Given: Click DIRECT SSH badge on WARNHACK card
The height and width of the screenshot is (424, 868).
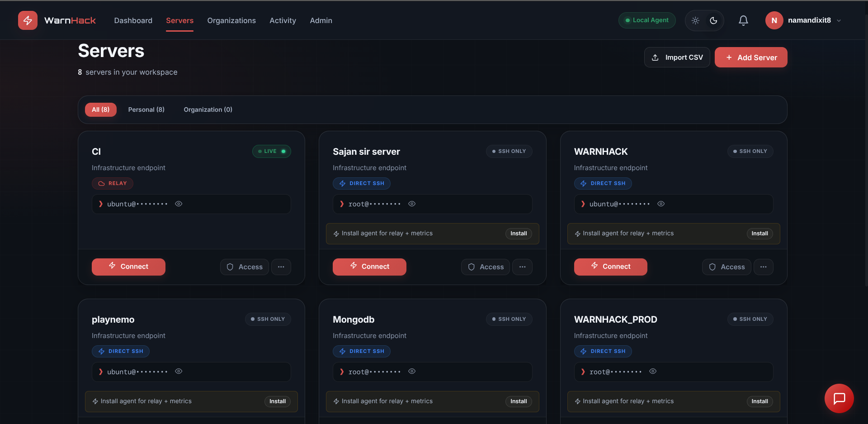Looking at the screenshot, I should [603, 183].
